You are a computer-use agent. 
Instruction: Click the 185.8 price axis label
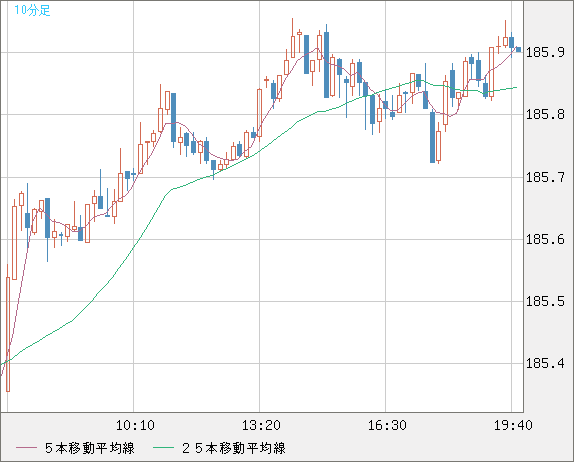(x=545, y=115)
